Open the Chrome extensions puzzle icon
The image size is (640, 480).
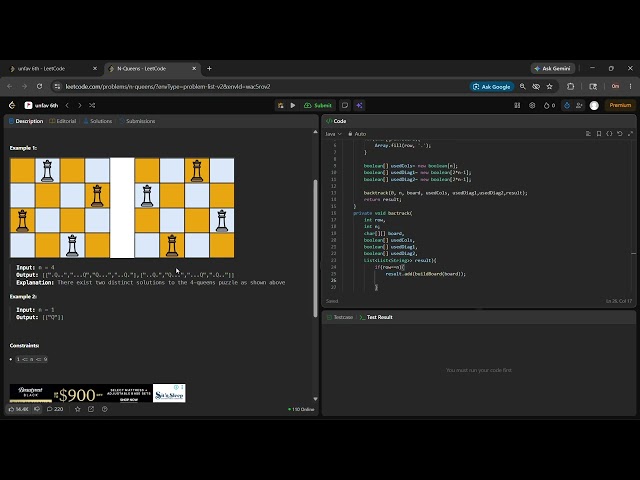click(571, 87)
